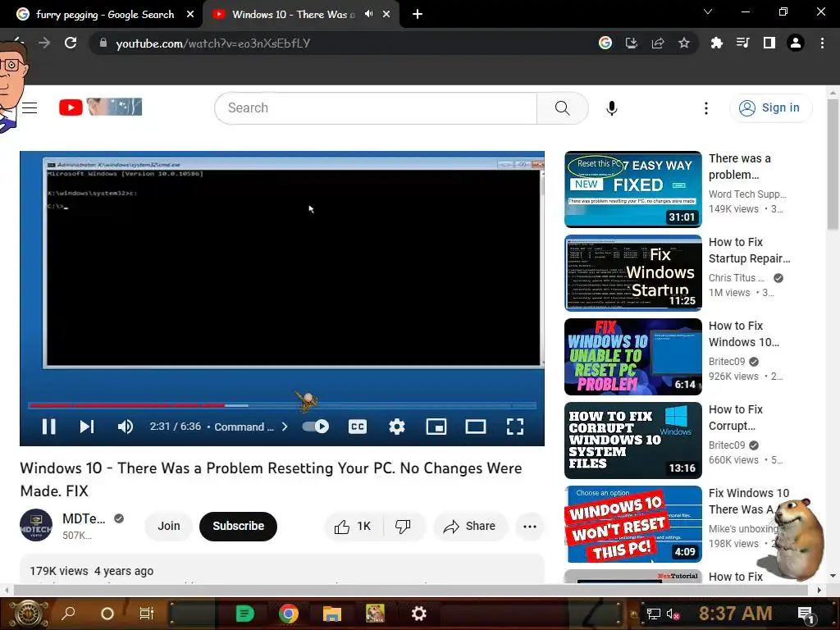Open File Explorer on the taskbar
This screenshot has height=630, width=840.
tap(331, 614)
